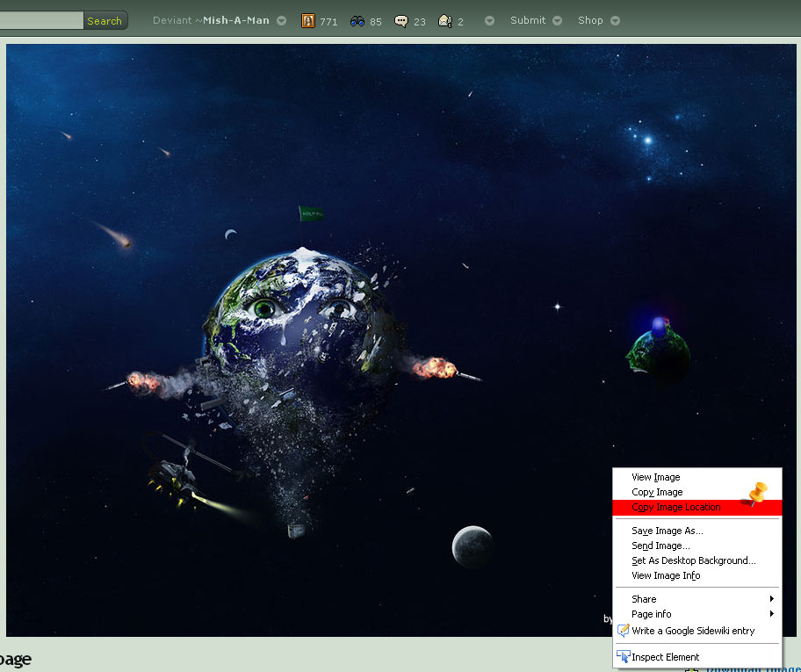Click the search input field
The height and width of the screenshot is (672, 801).
point(41,20)
